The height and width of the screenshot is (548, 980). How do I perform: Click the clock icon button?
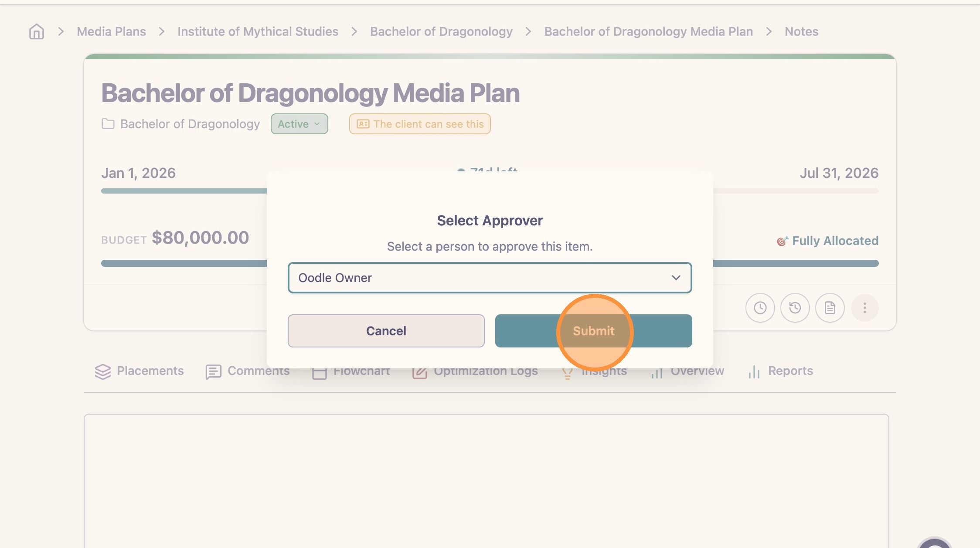click(x=760, y=308)
